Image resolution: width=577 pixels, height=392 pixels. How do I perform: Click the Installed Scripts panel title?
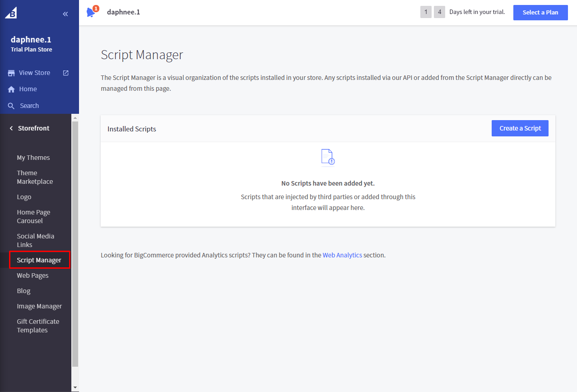(x=132, y=129)
